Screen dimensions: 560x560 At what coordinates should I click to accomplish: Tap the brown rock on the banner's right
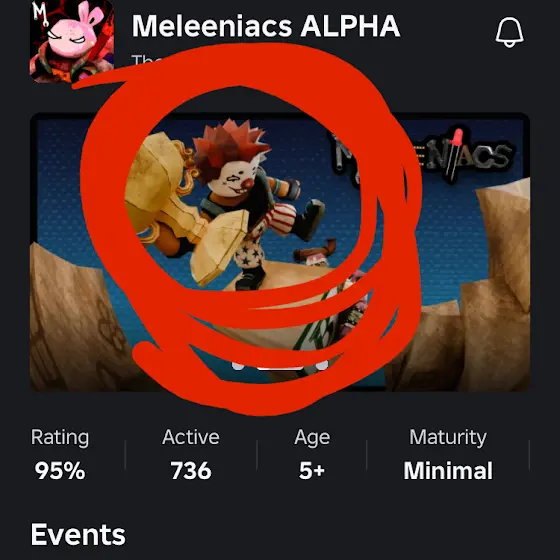(495, 286)
